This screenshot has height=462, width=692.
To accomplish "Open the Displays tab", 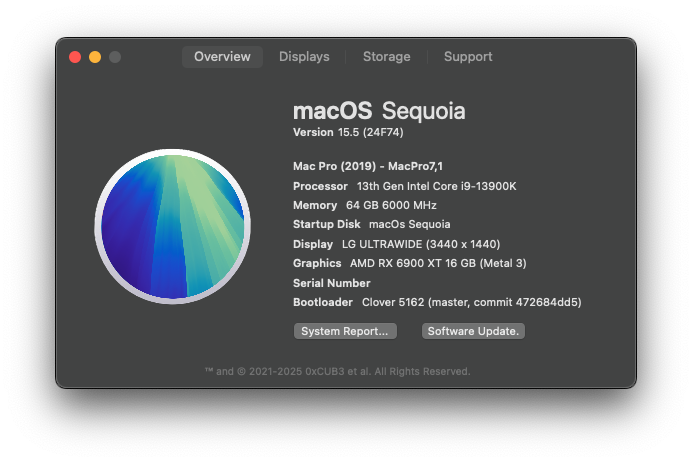I will tap(304, 57).
